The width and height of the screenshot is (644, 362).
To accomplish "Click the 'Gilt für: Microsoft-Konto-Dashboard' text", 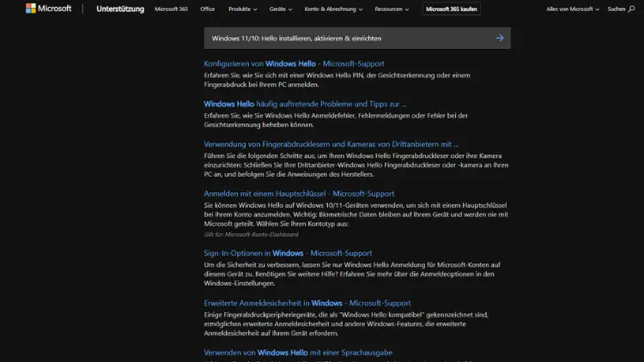I will click(x=251, y=234).
